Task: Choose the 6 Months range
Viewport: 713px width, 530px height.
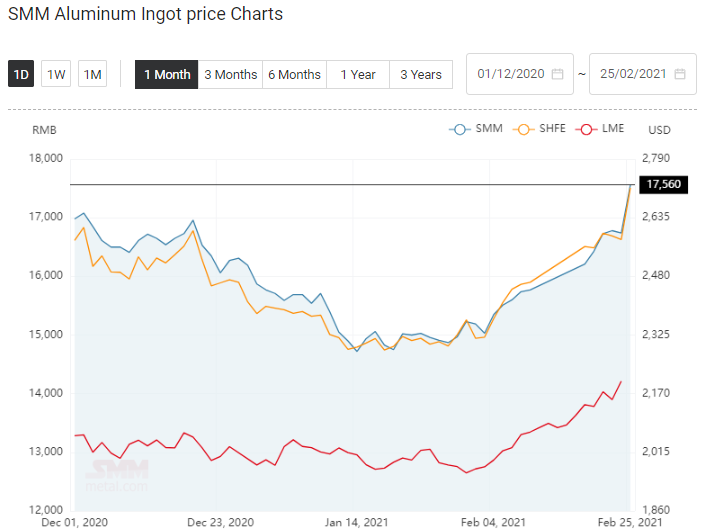Action: tap(294, 74)
